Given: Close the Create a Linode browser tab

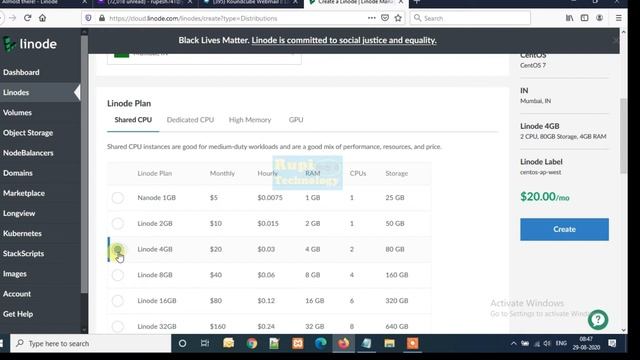Looking at the screenshot, I should pos(401,2).
